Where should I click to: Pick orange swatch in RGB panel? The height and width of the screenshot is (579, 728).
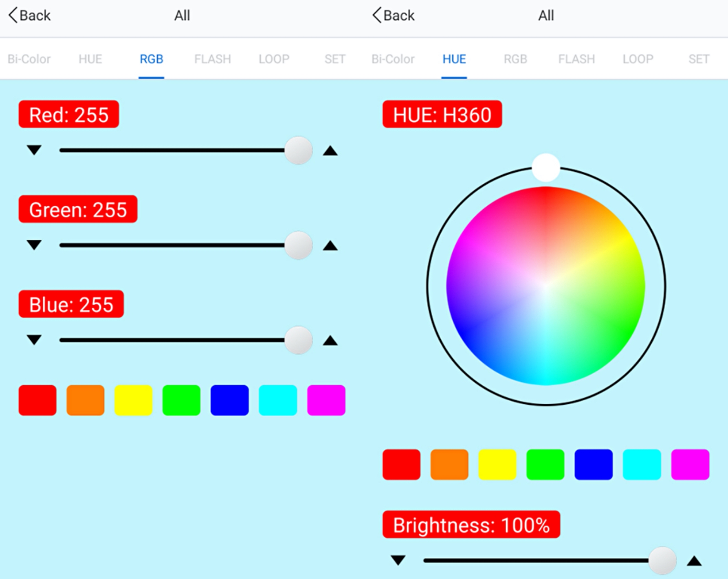point(85,400)
